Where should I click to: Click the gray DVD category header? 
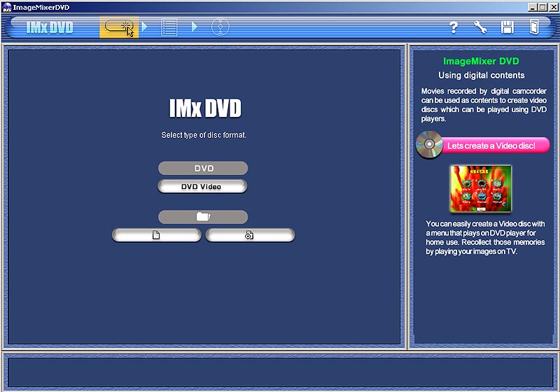pos(202,168)
